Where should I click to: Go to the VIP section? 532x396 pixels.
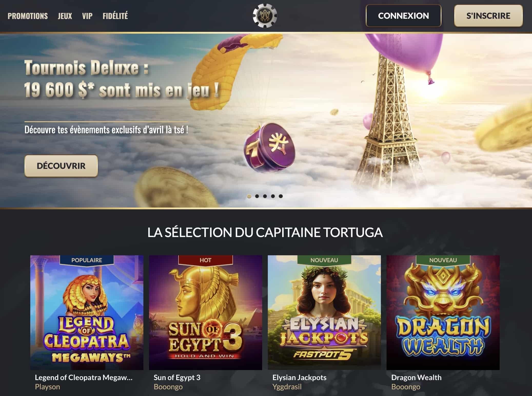[x=87, y=16]
